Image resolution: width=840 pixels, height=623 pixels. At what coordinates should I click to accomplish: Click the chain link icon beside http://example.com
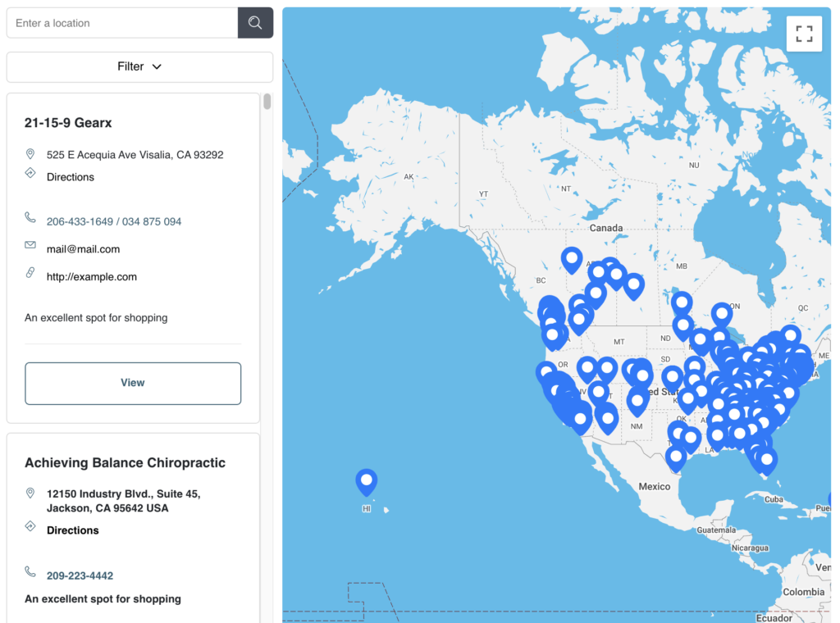coord(30,272)
